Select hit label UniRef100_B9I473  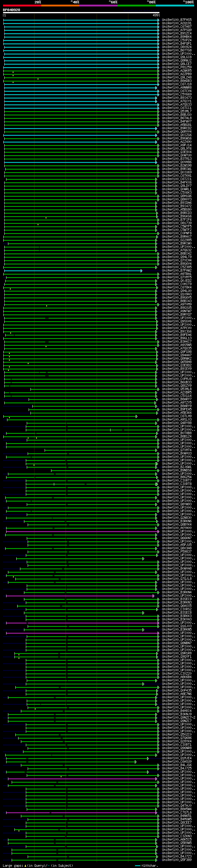click(177, 98)
